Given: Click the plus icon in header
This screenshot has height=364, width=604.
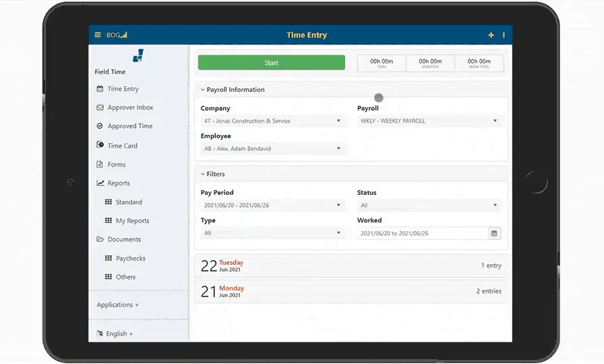Looking at the screenshot, I should pos(491,35).
